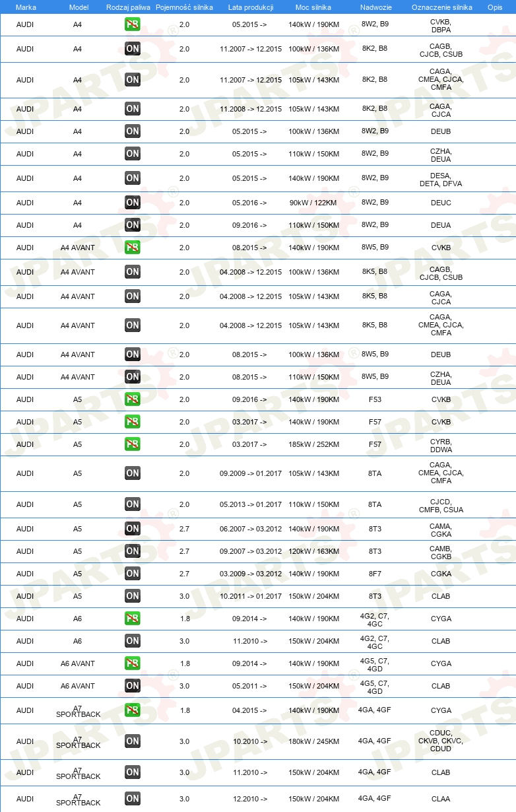Click the petrol icon in the CVKB, DBPA row

point(133,24)
